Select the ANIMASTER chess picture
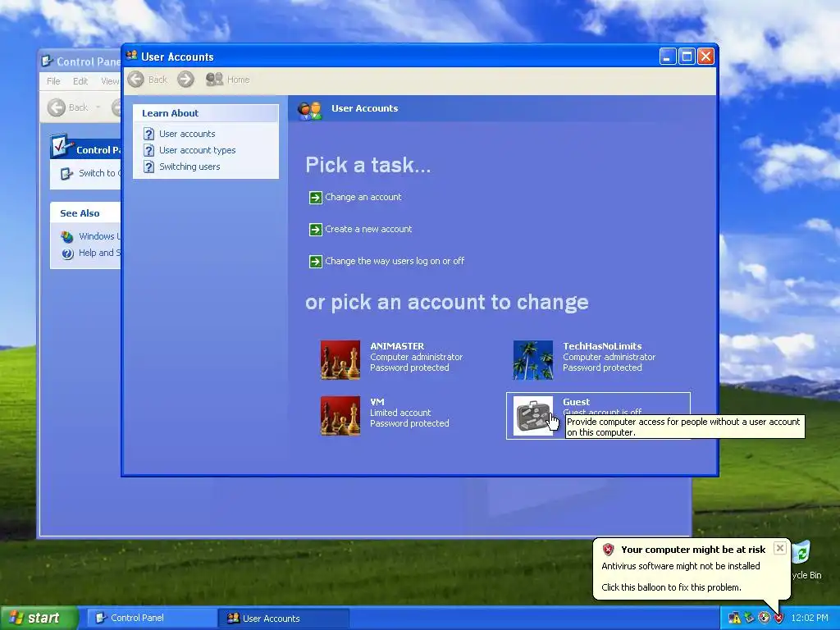840x630 pixels. pos(340,360)
